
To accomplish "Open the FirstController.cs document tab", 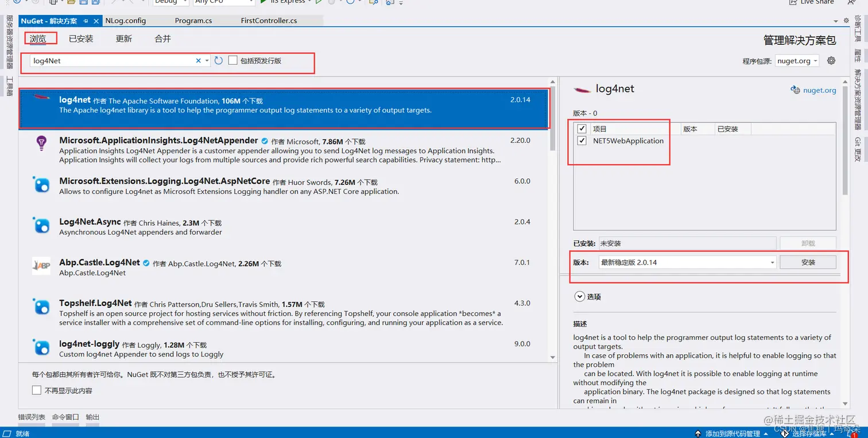I will point(269,21).
